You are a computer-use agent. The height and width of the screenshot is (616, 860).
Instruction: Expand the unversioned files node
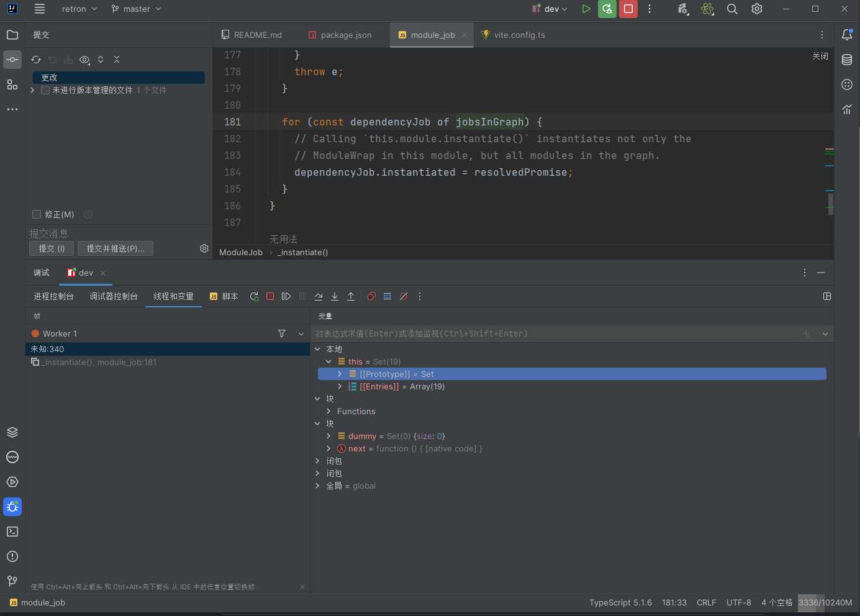pyautogui.click(x=32, y=90)
